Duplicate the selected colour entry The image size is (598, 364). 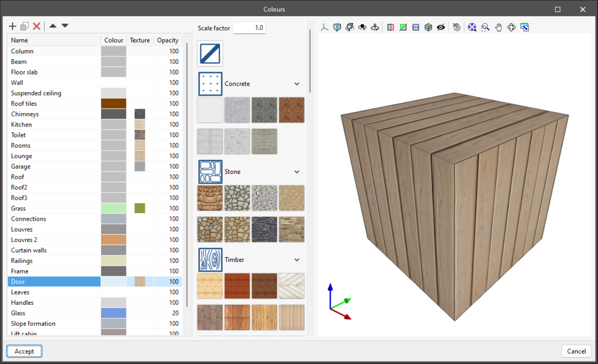[x=24, y=26]
